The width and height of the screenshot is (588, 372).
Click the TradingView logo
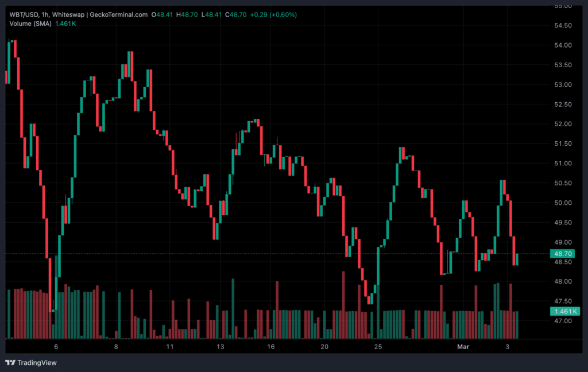click(x=31, y=362)
